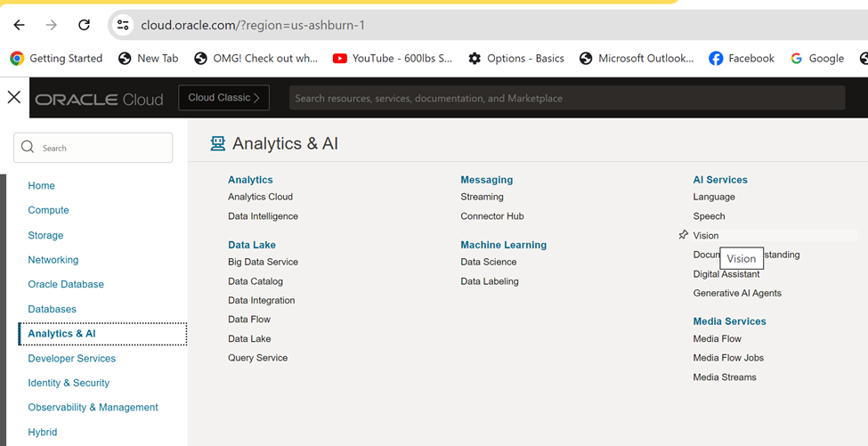
Task: Open Connector Hub service
Action: (x=492, y=215)
